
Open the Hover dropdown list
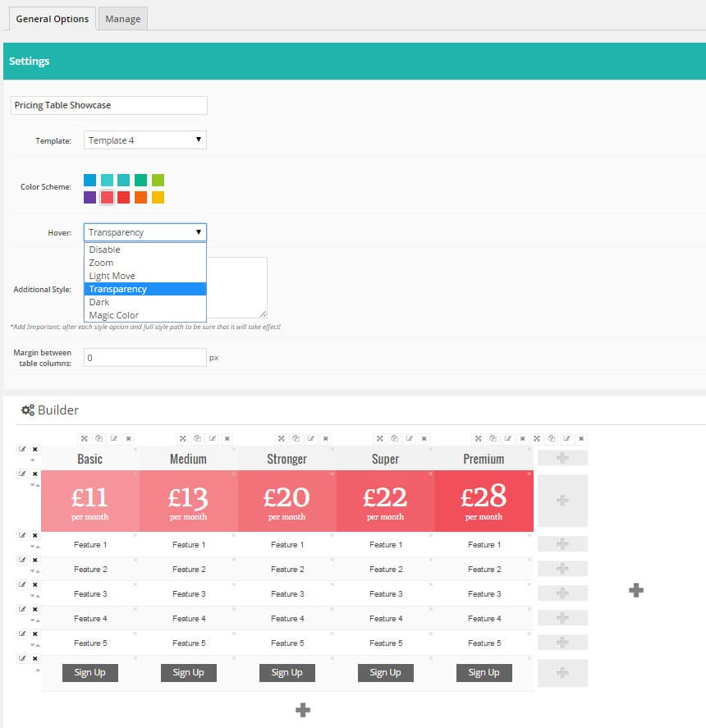144,231
